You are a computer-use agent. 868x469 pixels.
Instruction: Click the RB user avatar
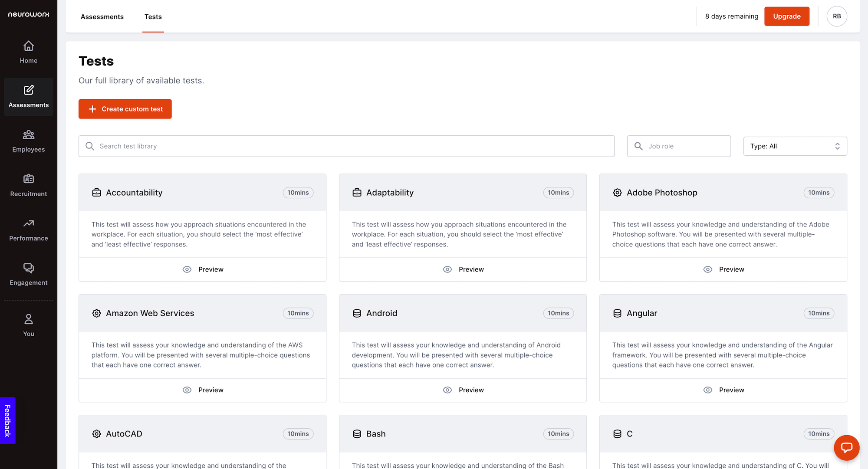click(837, 16)
